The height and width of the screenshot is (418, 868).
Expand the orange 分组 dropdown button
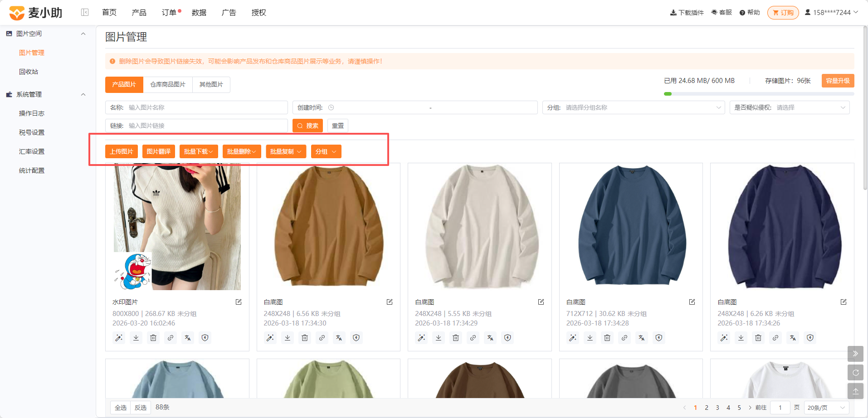[x=326, y=151]
